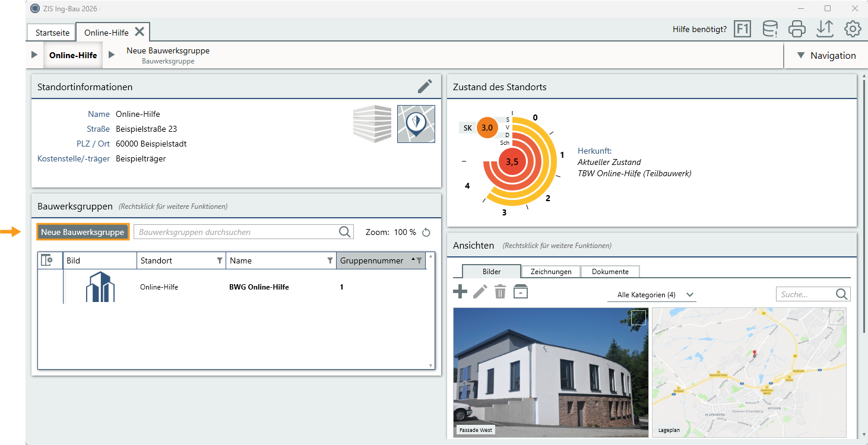
Task: Open the Alle Kategorien (4) dropdown
Action: click(652, 295)
